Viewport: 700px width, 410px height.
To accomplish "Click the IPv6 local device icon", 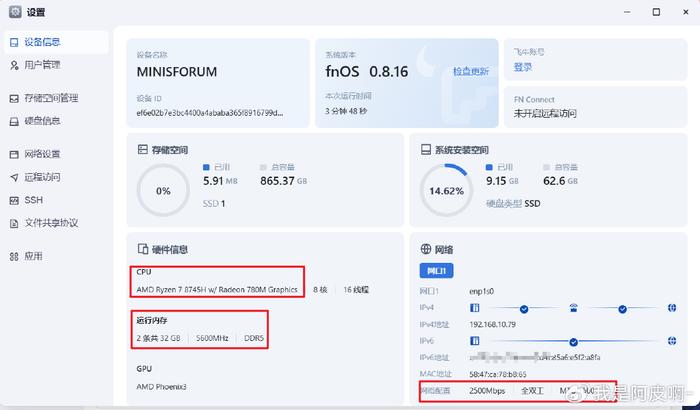I will coord(475,341).
